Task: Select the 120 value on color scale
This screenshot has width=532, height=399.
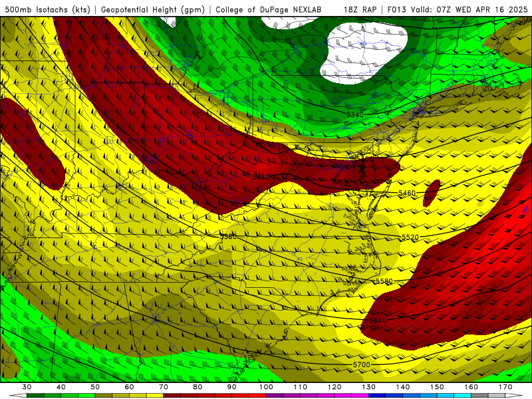Action: tap(335, 387)
